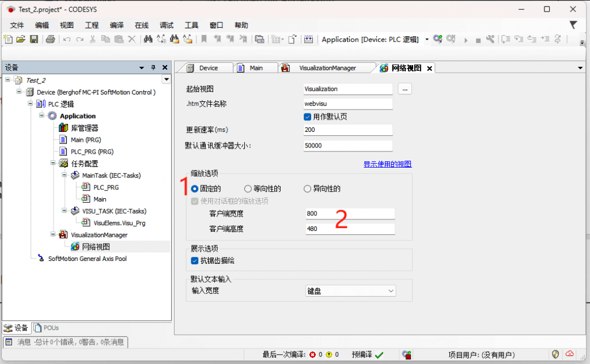The height and width of the screenshot is (364, 590).
Task: Click the Save project toolbar icon
Action: [x=34, y=39]
